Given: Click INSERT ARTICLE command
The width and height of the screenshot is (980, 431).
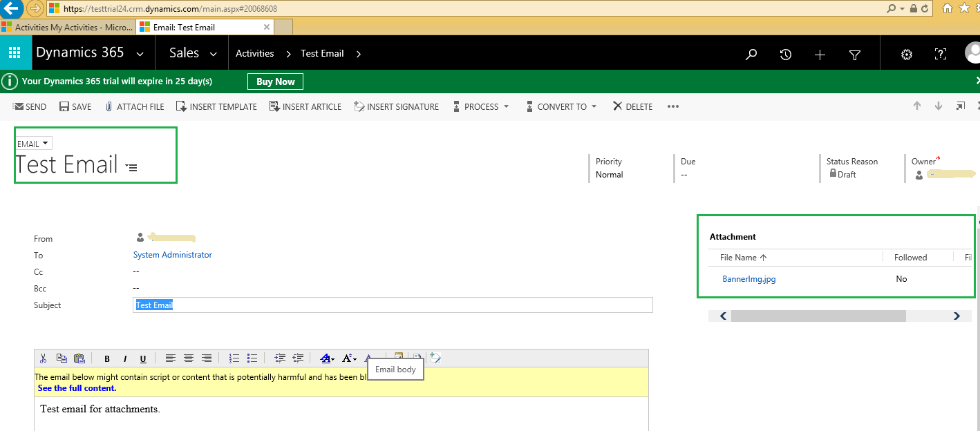Looking at the screenshot, I should click(305, 106).
